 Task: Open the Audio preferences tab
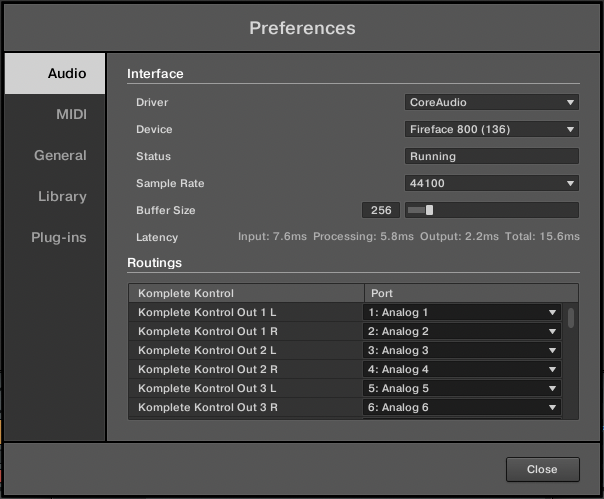55,73
